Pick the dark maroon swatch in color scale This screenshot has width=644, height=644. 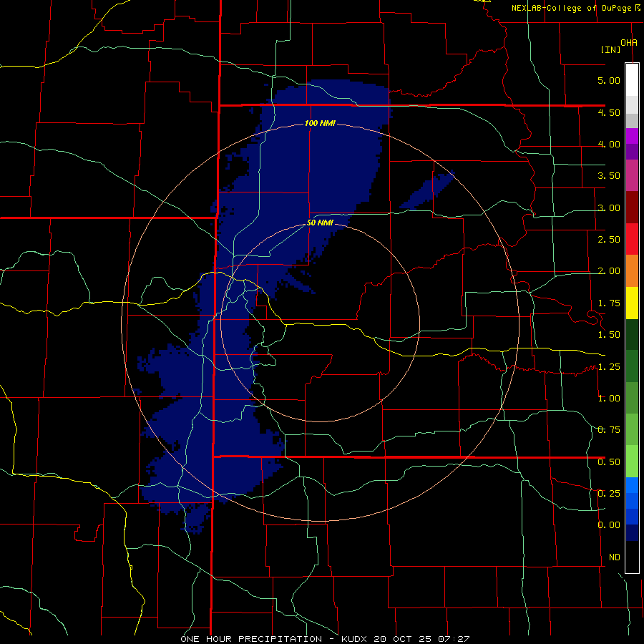point(632,208)
